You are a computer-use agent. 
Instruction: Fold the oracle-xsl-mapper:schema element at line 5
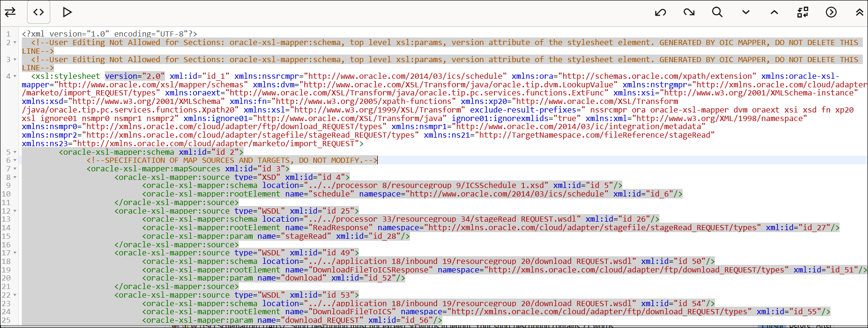pos(15,152)
